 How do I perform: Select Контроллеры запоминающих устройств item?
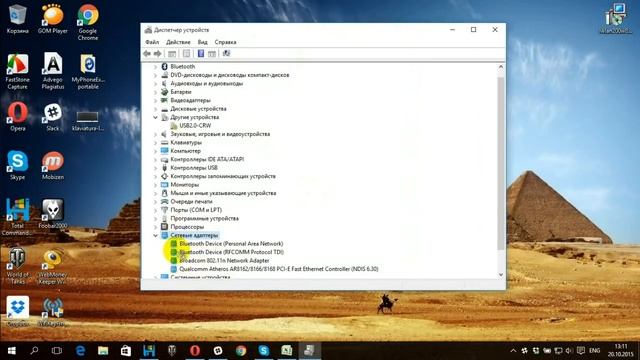click(x=223, y=176)
